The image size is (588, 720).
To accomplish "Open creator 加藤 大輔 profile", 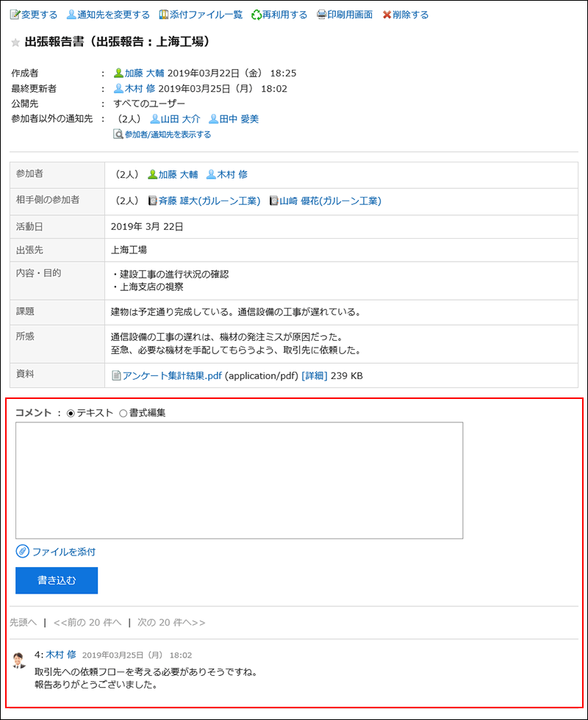I will click(x=145, y=73).
